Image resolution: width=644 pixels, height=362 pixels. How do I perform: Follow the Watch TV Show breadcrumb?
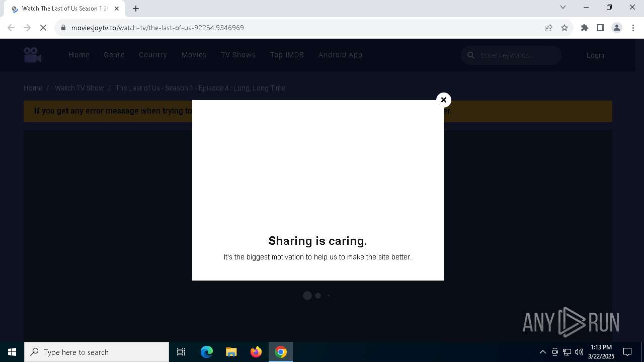[x=79, y=88]
